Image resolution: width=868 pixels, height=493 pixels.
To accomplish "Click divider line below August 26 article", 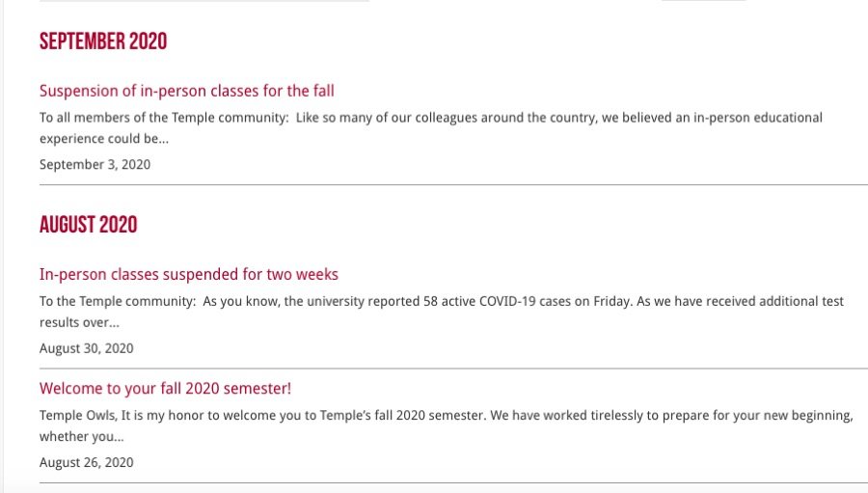I will coord(453,482).
